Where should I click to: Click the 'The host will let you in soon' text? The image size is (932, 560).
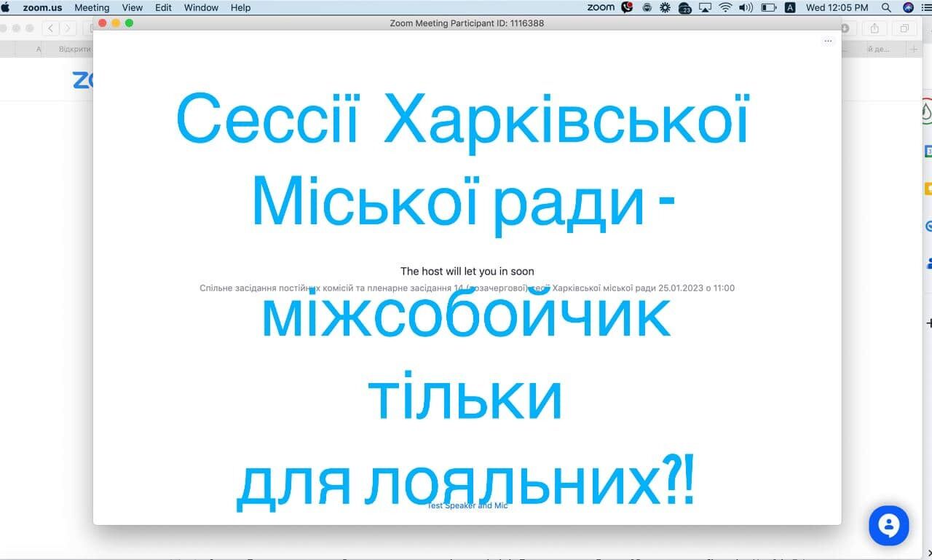467,271
